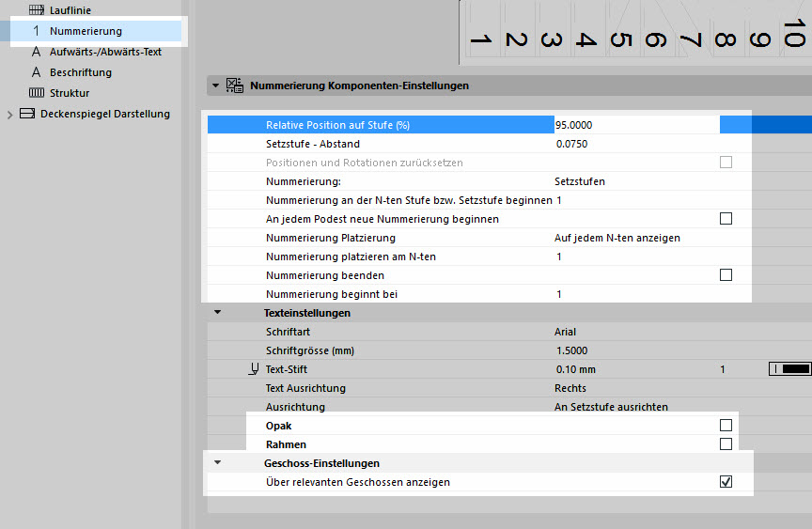Viewport: 812px width, 529px height.
Task: Edit Schriftgrösse value 1.5000
Action: pyautogui.click(x=571, y=350)
